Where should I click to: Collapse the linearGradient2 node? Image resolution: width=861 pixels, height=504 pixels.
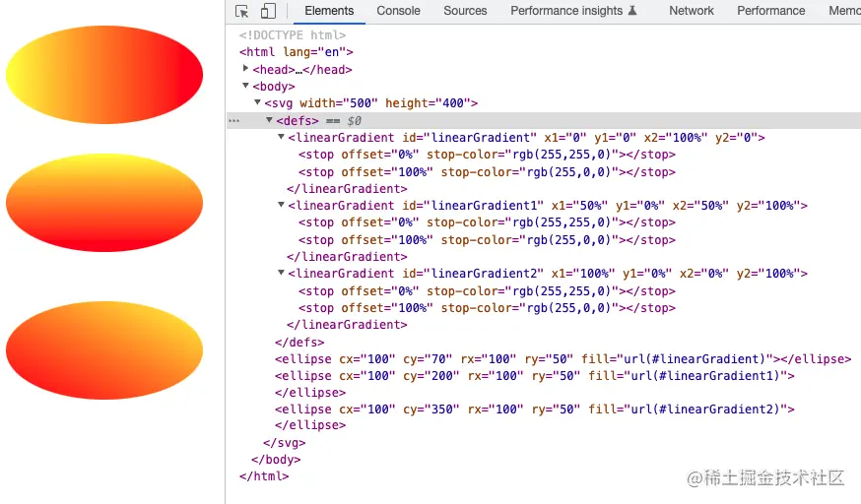281,273
